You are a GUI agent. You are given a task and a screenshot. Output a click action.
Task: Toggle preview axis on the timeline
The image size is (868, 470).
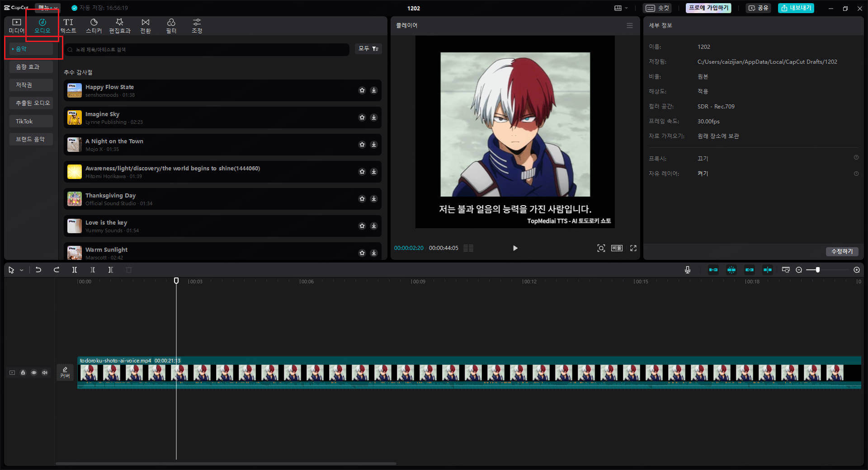pyautogui.click(x=768, y=270)
